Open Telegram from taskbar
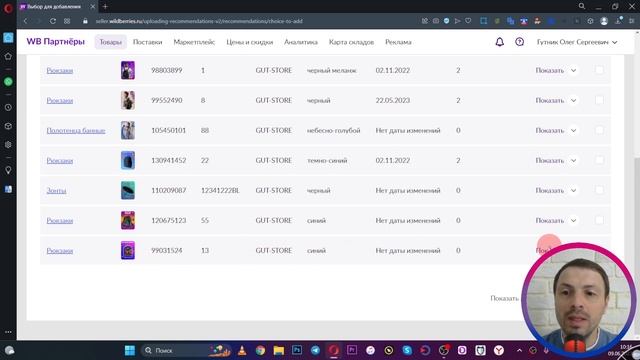 point(315,350)
